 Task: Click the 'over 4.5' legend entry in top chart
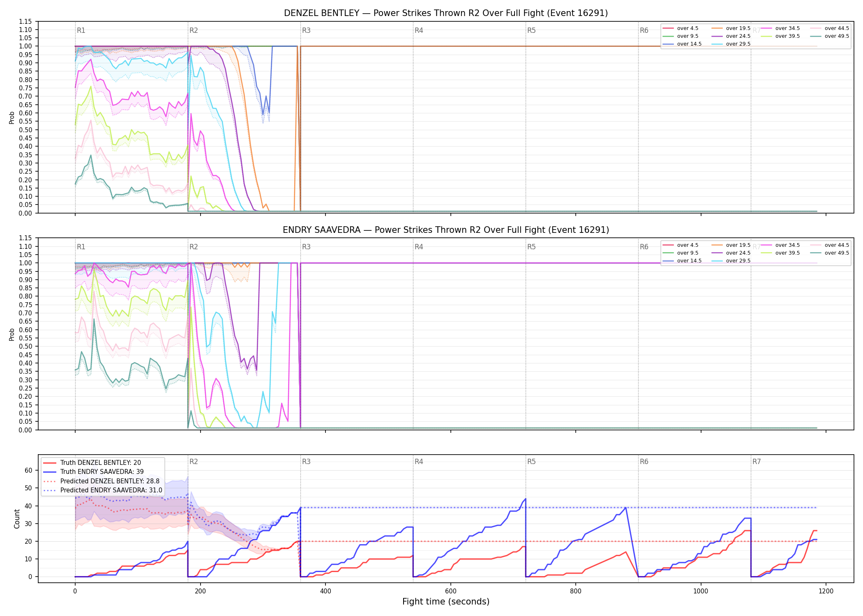[680, 28]
